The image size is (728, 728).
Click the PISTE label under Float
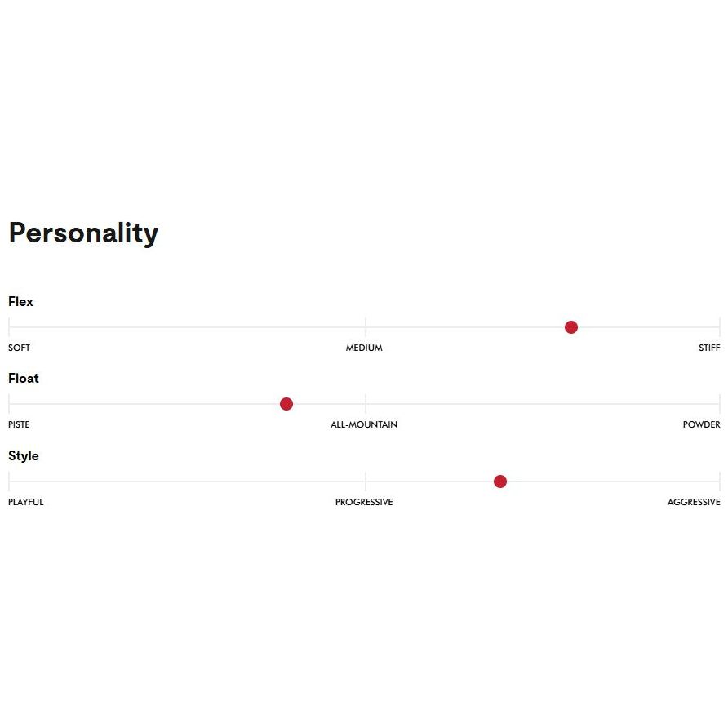pos(19,424)
